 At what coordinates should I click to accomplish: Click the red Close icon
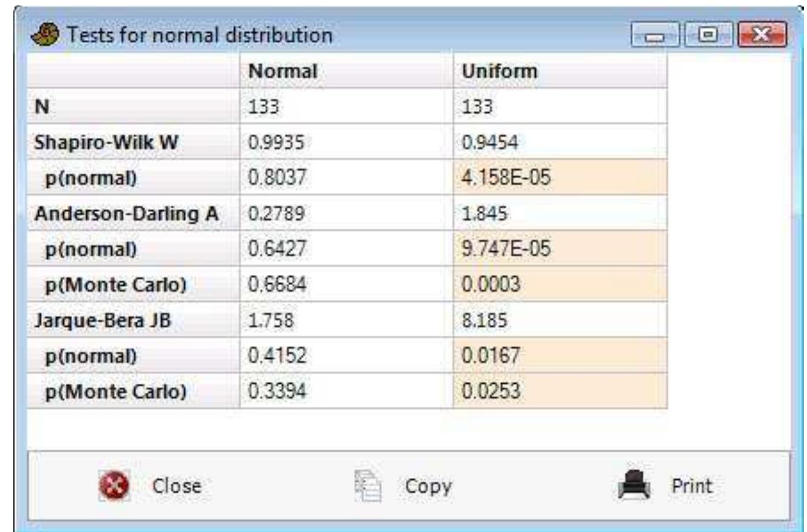[x=113, y=486]
